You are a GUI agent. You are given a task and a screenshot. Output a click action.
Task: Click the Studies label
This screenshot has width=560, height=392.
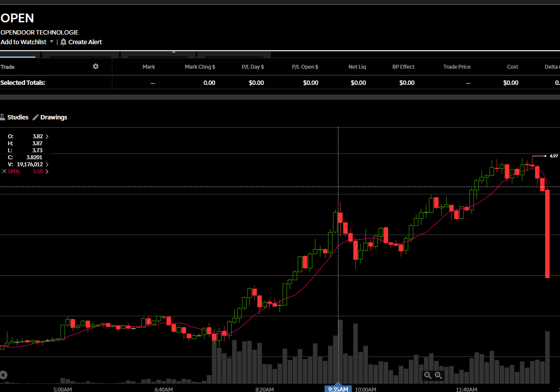18,117
